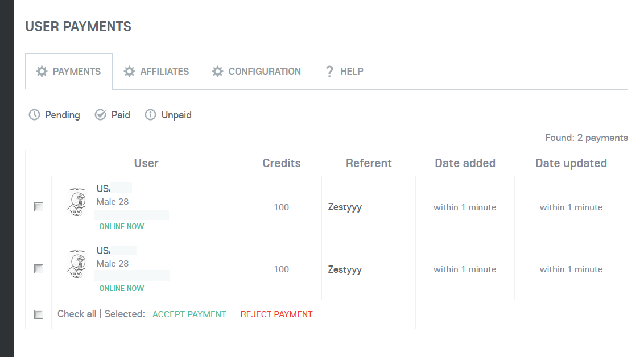Click the Accept Payment link
The width and height of the screenshot is (644, 357).
[x=189, y=314]
